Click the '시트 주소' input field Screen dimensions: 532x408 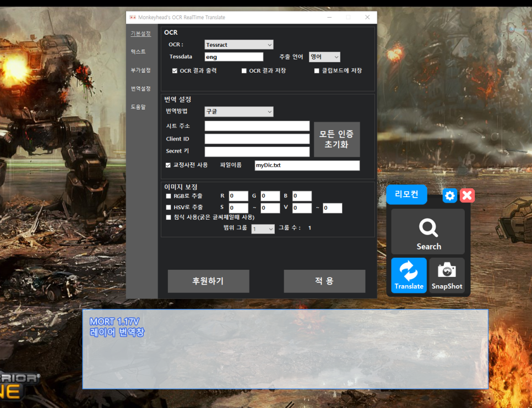point(257,126)
